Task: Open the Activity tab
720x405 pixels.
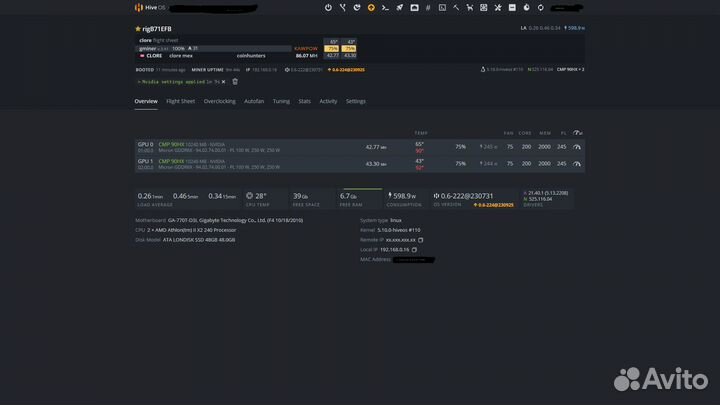Action: (328, 101)
